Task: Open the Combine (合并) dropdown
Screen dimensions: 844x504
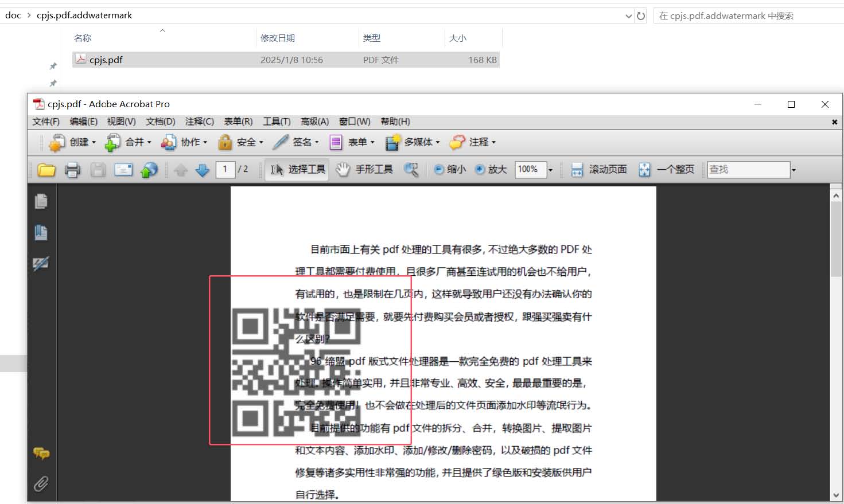Action: pos(128,142)
